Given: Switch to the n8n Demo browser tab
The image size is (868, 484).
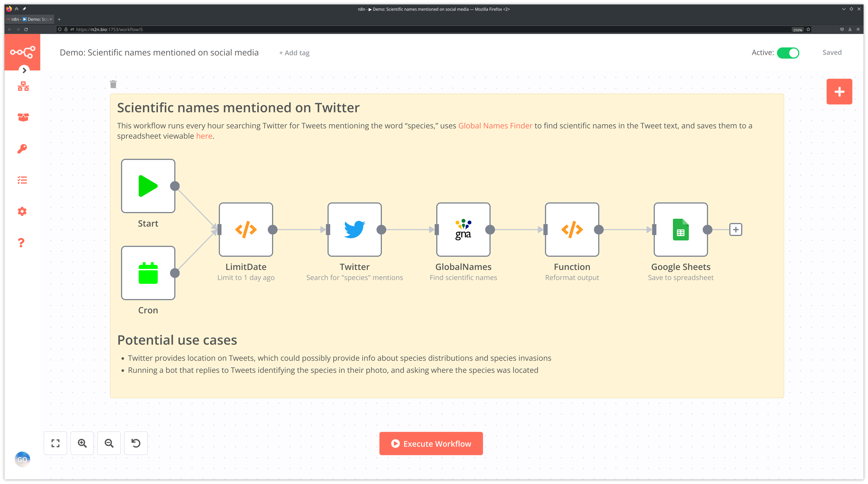Looking at the screenshot, I should pyautogui.click(x=30, y=19).
